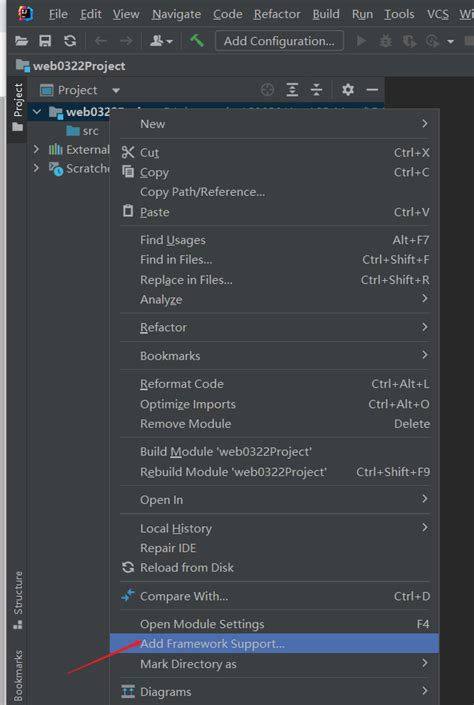Click the Synchronize refresh icon
Image resolution: width=474 pixels, height=705 pixels.
point(70,41)
